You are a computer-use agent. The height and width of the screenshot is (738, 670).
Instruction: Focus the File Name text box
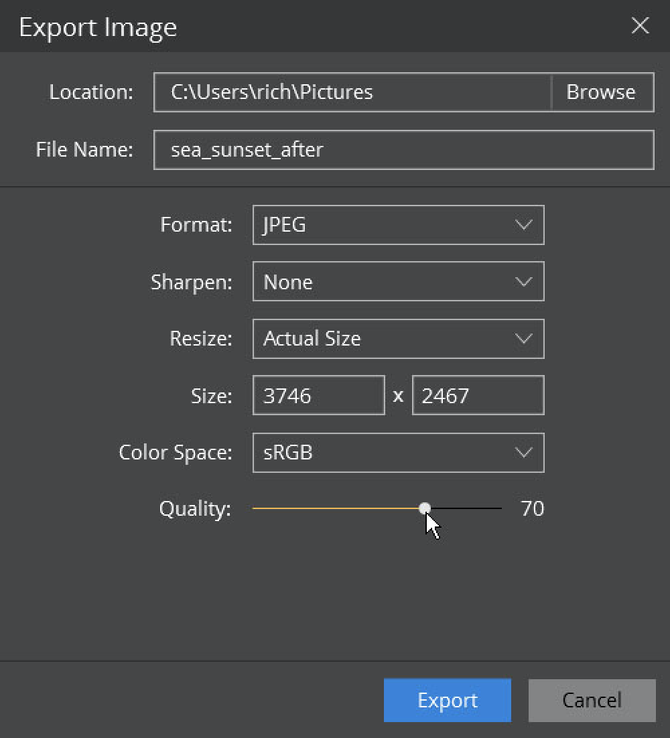tap(404, 150)
